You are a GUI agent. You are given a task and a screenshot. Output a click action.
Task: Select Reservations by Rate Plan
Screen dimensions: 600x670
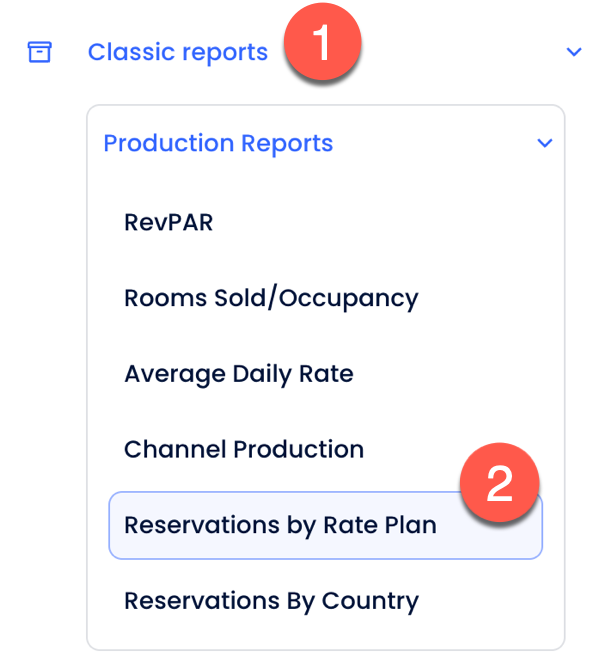tap(280, 525)
